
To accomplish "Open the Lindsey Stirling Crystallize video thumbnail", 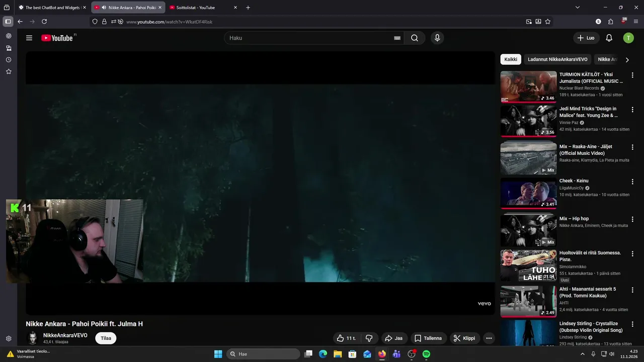I will pyautogui.click(x=528, y=333).
